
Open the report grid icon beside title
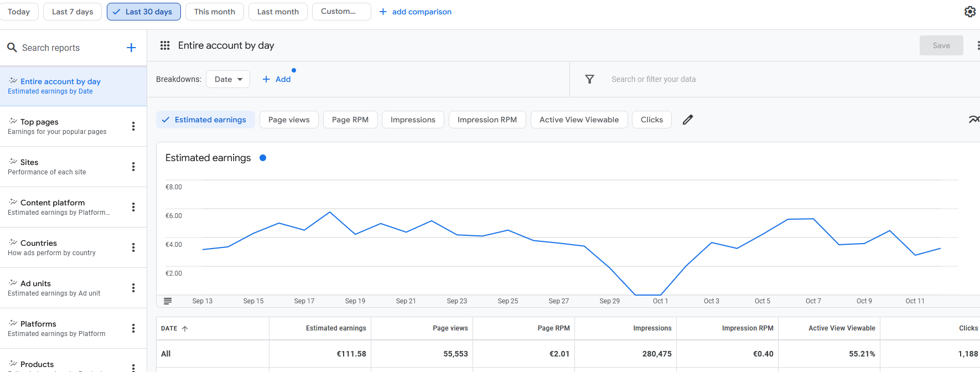pos(165,45)
